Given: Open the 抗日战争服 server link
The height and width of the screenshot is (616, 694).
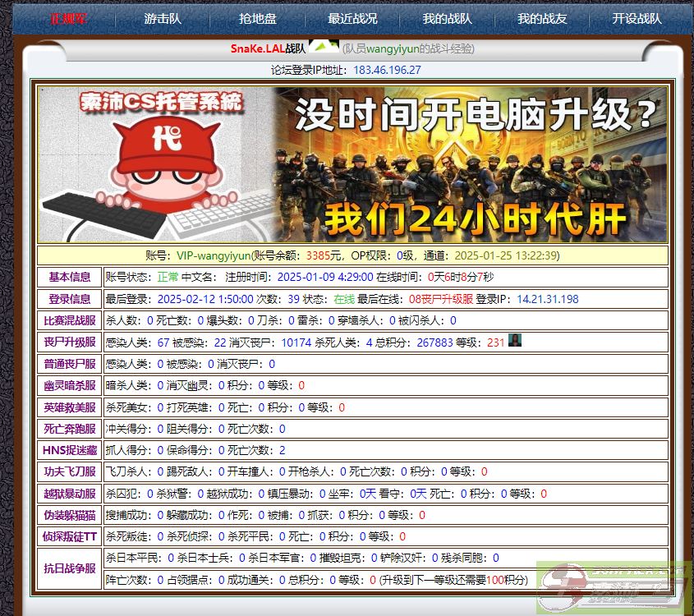Looking at the screenshot, I should pyautogui.click(x=70, y=568).
